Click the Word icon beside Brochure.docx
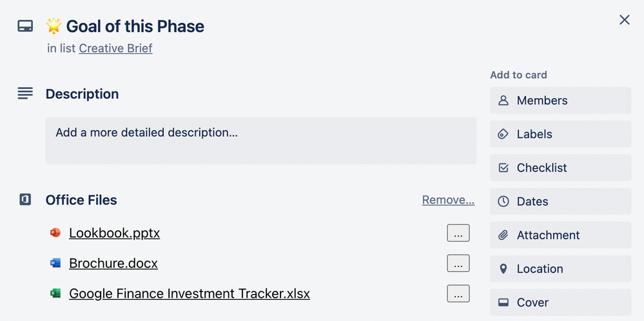This screenshot has width=644, height=321. [55, 263]
